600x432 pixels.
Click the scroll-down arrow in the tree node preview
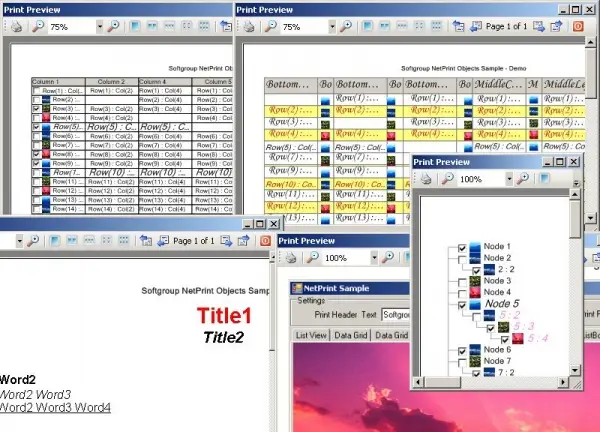click(575, 370)
